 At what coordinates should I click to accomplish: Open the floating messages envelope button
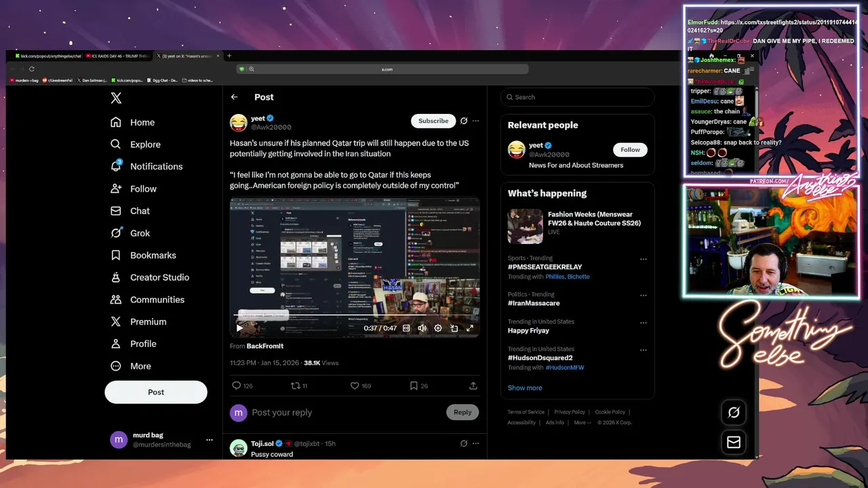pos(733,442)
